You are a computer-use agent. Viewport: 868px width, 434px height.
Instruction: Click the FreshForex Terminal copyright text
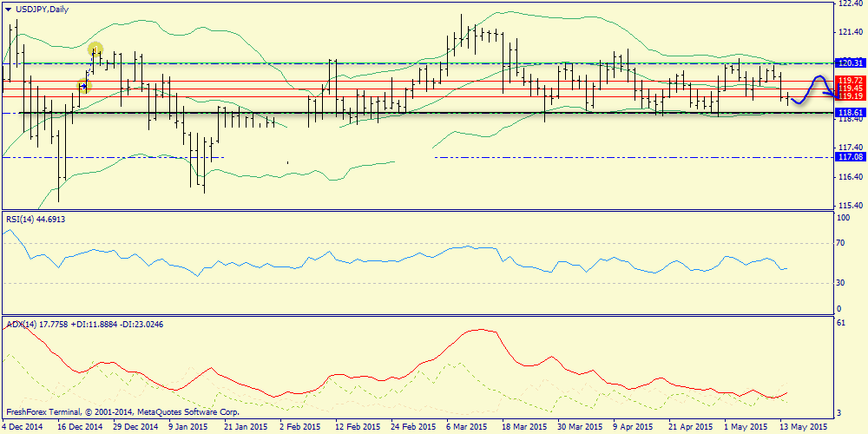tap(122, 412)
